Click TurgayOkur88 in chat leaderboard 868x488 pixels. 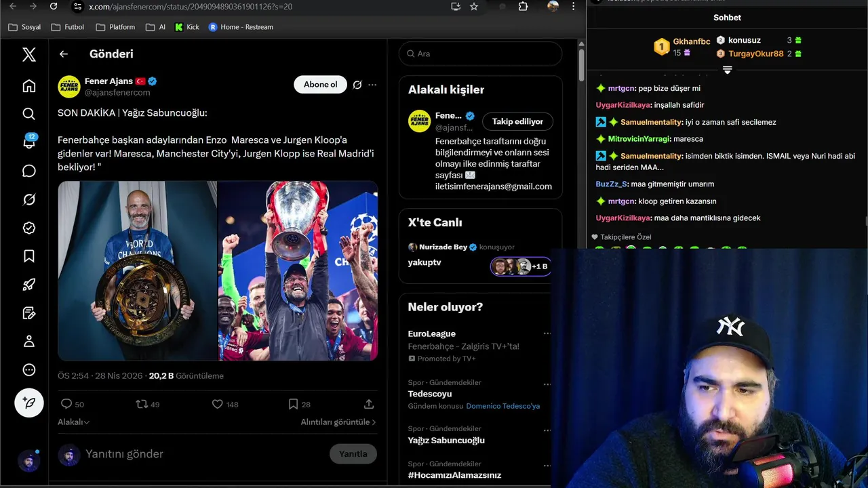(x=756, y=54)
